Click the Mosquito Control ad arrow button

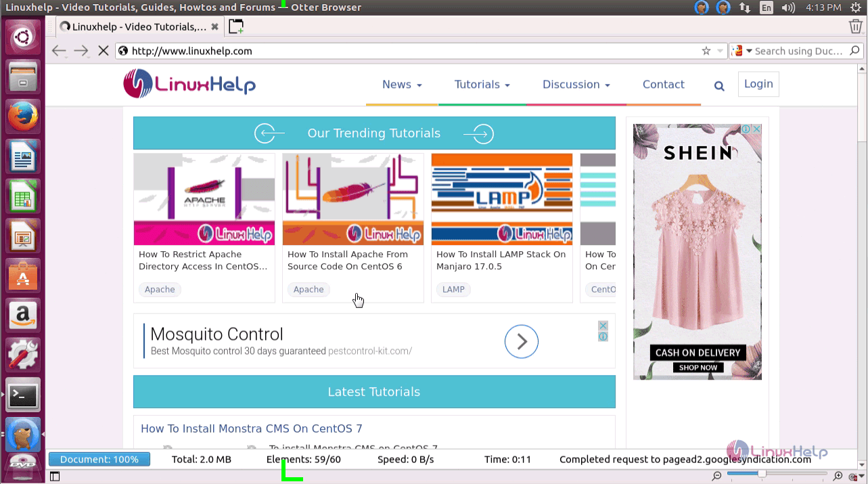tap(522, 342)
